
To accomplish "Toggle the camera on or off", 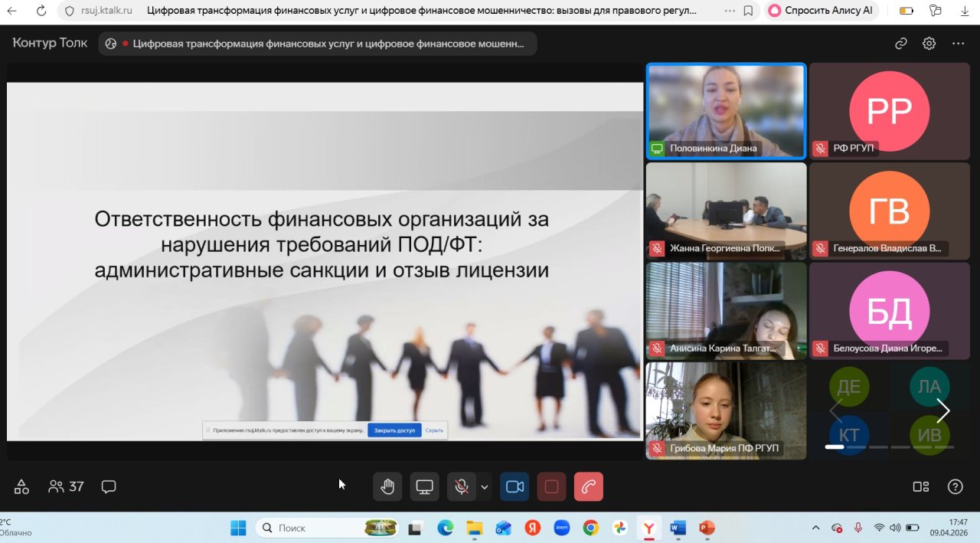I will (x=514, y=487).
